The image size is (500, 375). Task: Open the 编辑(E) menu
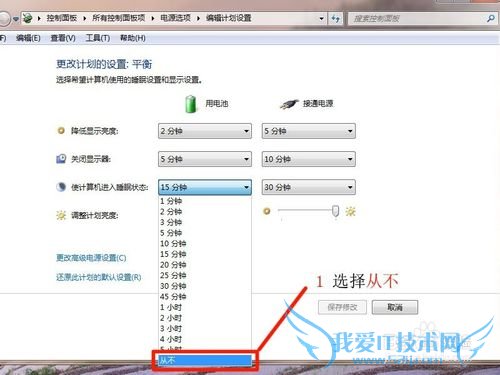(x=28, y=38)
